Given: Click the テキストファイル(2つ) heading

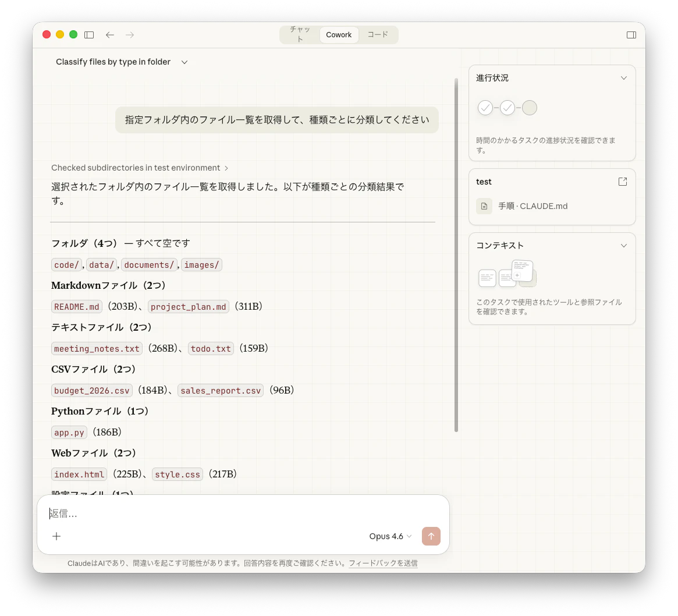Looking at the screenshot, I should coord(101,327).
